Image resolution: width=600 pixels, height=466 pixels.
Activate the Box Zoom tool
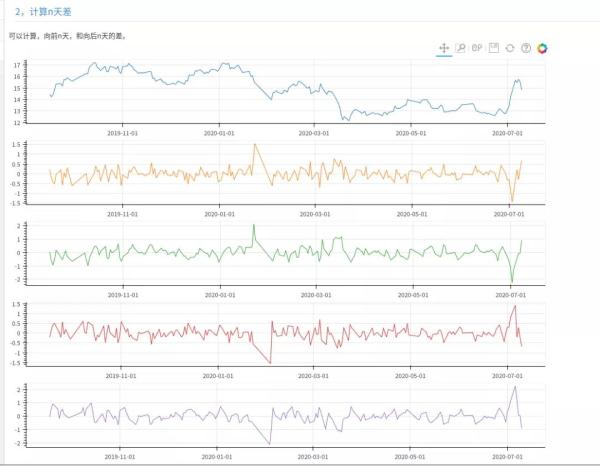click(x=460, y=48)
